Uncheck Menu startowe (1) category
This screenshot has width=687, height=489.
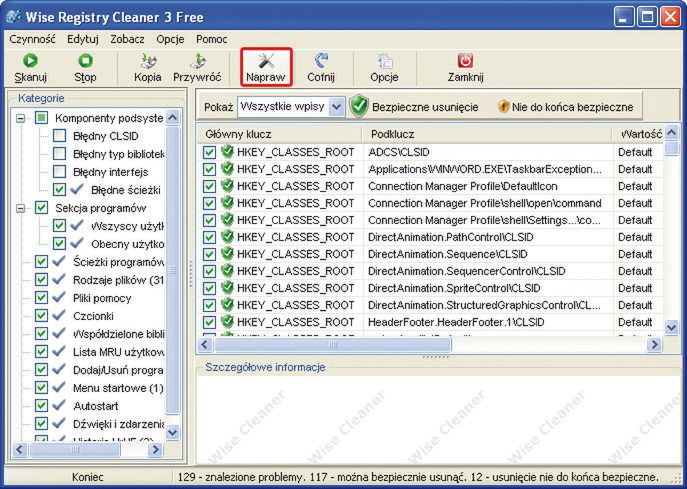(41, 387)
